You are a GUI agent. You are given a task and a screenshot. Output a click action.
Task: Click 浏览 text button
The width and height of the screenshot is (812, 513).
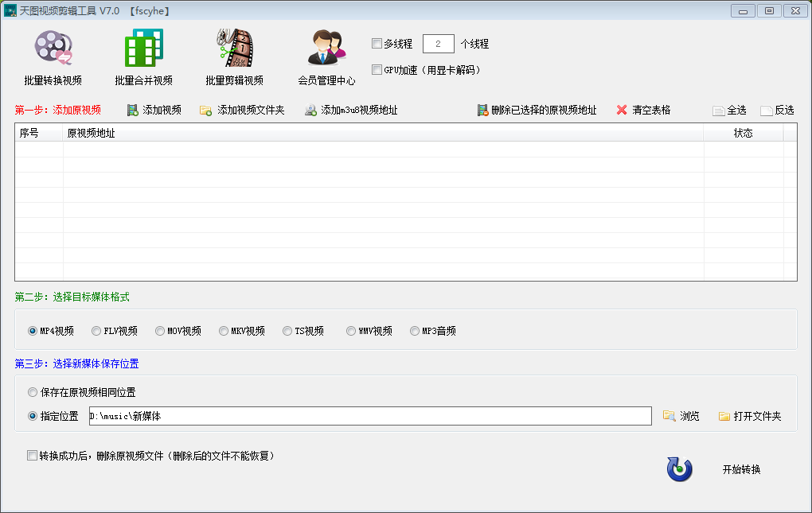click(689, 416)
